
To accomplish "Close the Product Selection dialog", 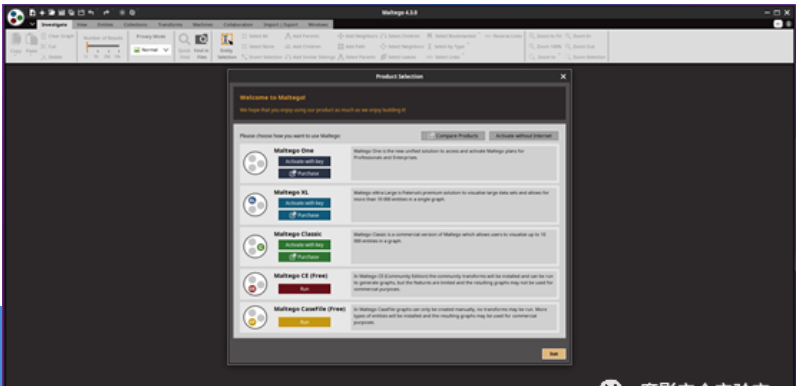I will click(x=563, y=76).
